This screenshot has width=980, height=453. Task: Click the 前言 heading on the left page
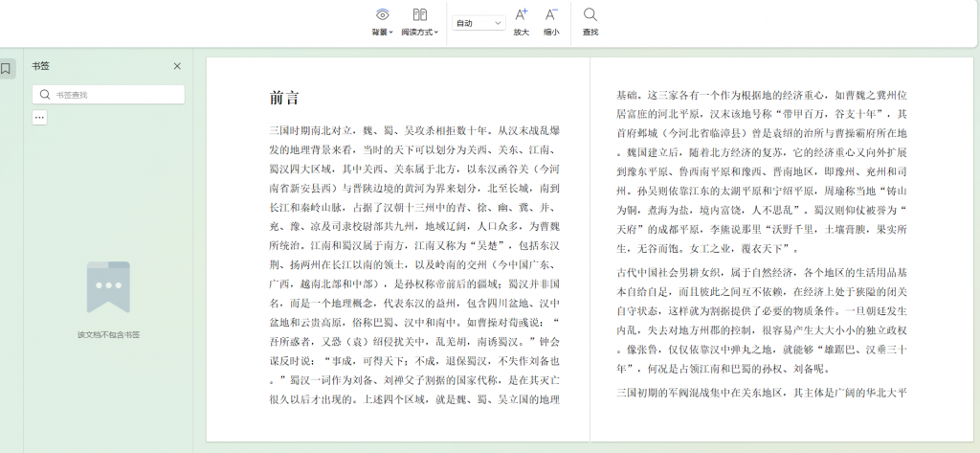click(284, 98)
